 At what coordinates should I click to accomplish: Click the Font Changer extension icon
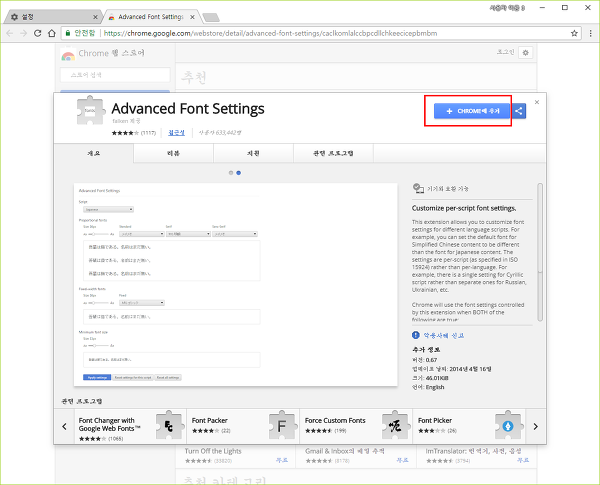click(169, 425)
